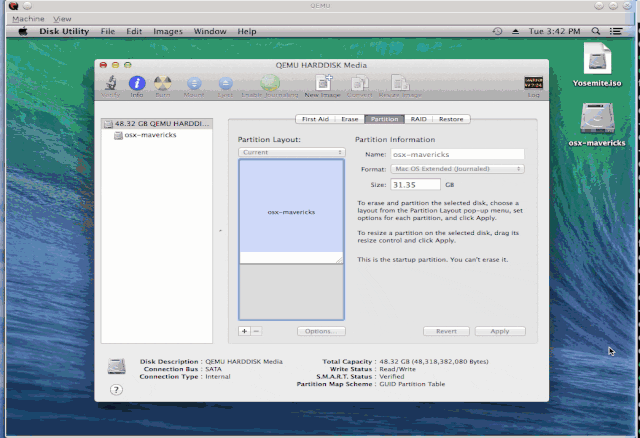The width and height of the screenshot is (640, 438).
Task: Click Total Capacity value 48.32 GB
Action: point(434,362)
